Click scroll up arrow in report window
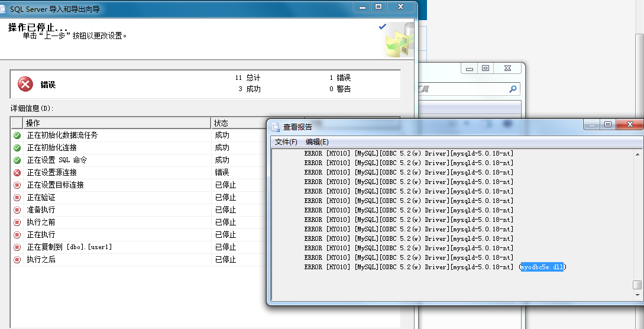This screenshot has height=329, width=644. pos(637,154)
